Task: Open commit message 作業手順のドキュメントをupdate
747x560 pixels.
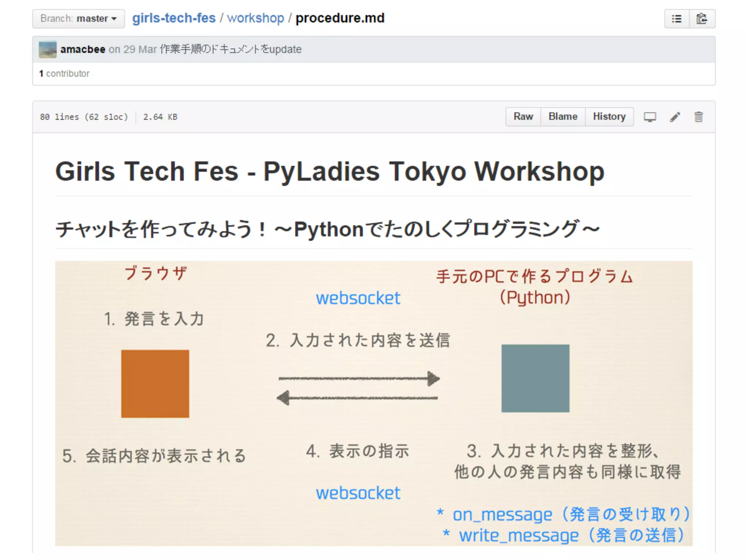Action: coord(231,49)
